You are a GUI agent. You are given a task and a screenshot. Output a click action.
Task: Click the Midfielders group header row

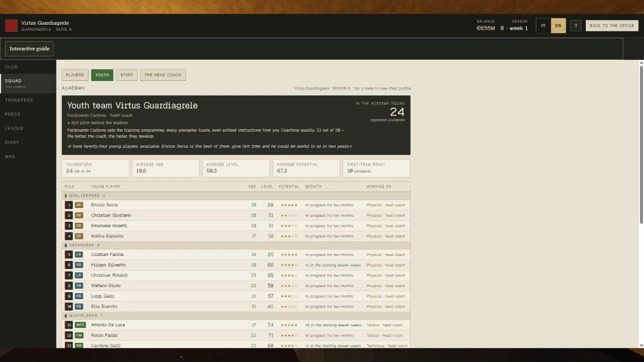pos(236,316)
